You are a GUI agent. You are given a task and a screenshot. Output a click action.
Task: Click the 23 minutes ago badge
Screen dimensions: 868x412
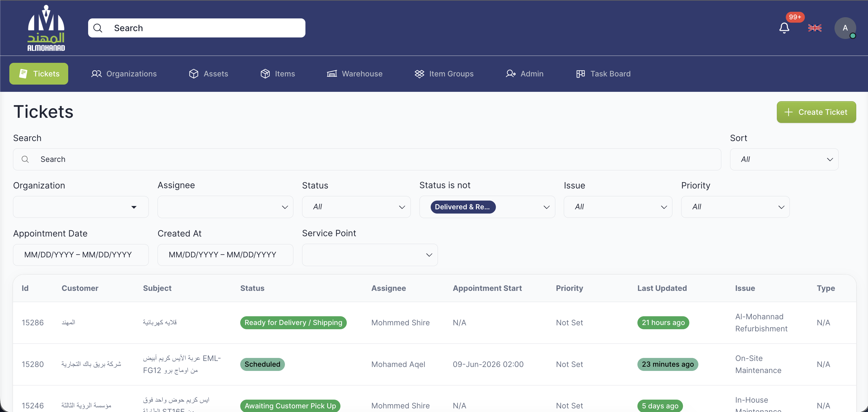click(668, 364)
